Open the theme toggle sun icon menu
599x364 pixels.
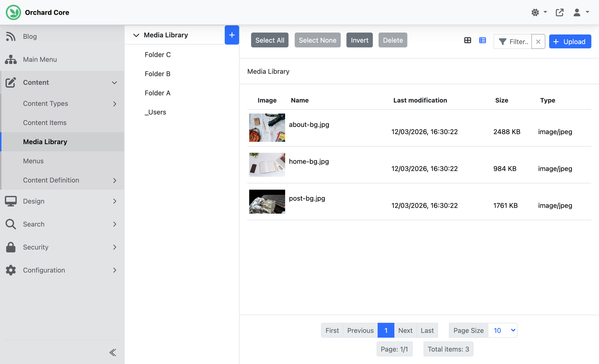(539, 12)
